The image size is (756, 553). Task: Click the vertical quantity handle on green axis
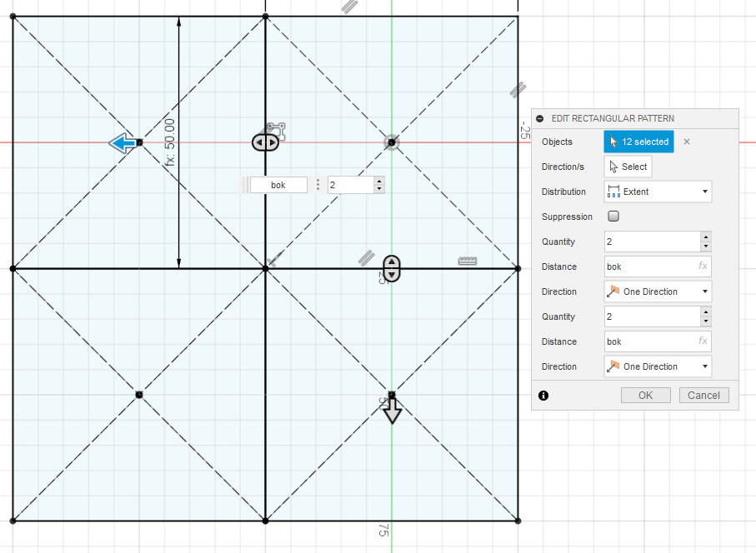point(391,269)
